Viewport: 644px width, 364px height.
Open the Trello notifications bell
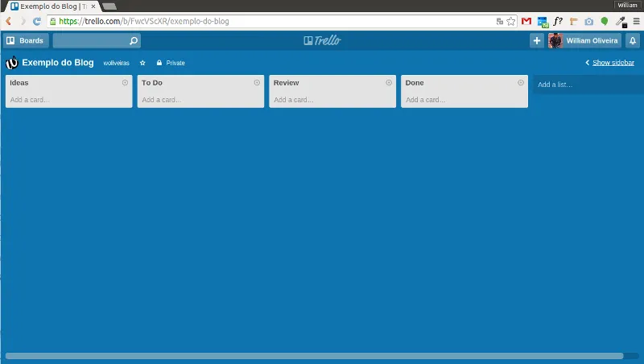633,40
